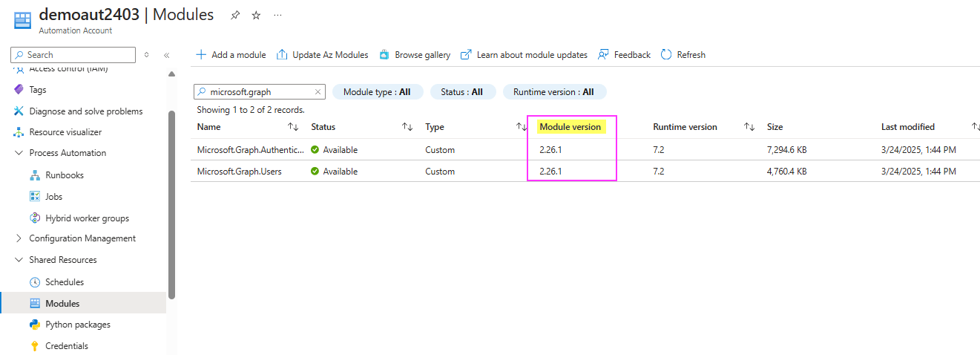Click the Hybrid worker groups icon

click(35, 218)
